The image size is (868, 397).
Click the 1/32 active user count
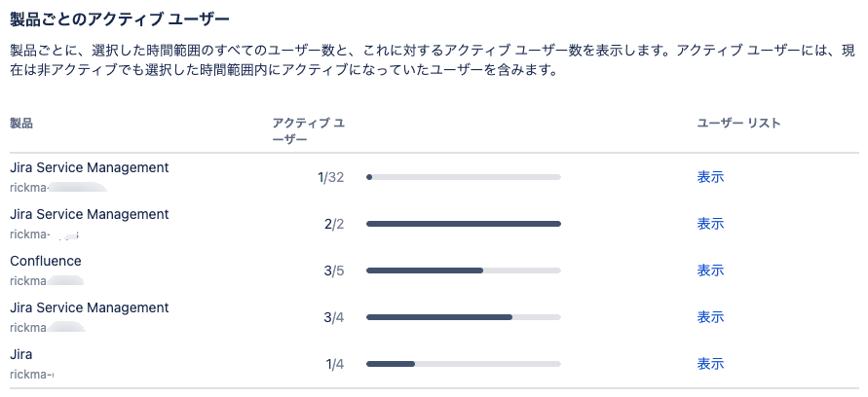point(330,177)
